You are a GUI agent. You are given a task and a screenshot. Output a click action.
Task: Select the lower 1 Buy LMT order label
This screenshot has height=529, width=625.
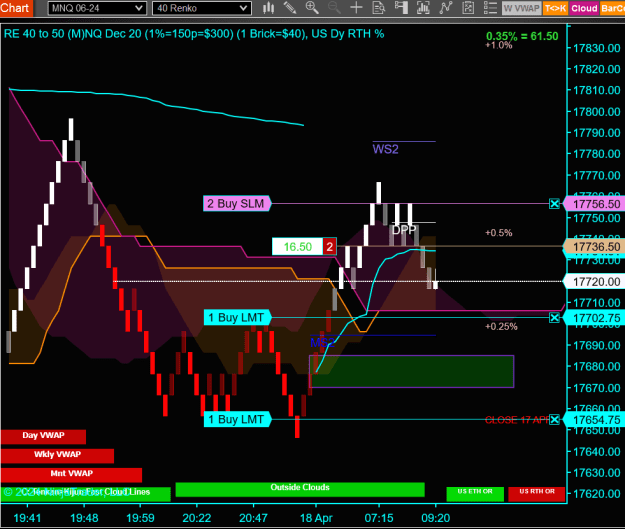pyautogui.click(x=237, y=419)
